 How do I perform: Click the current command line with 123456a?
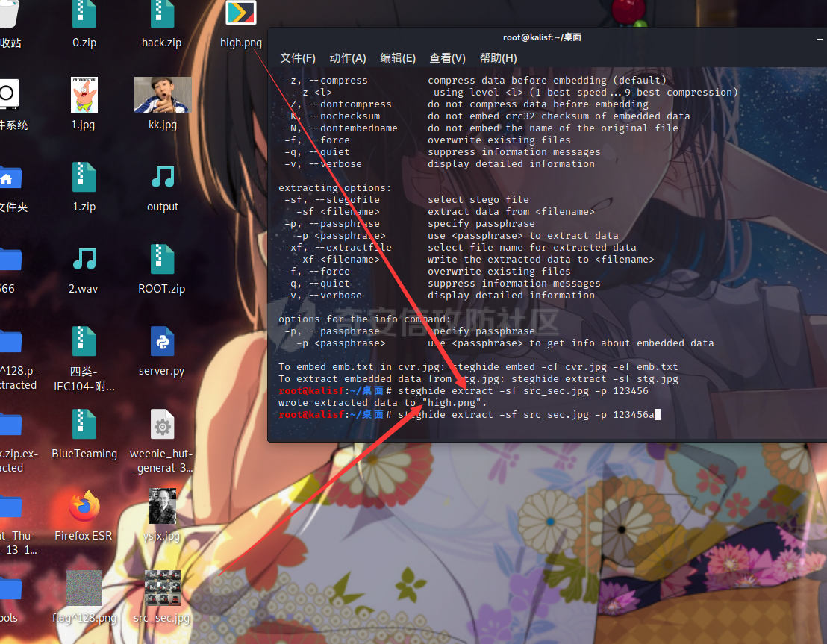[x=469, y=415]
